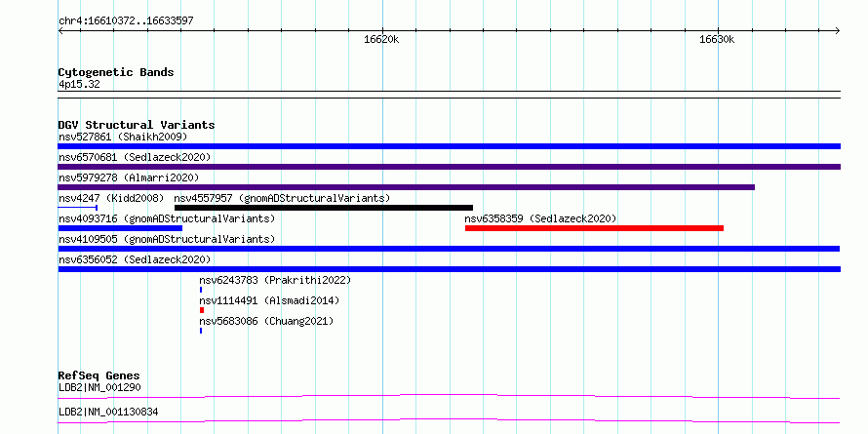The image size is (868, 434).
Task: Open nsv4557957 (gnomADStructuralVariants) label
Action: (x=282, y=198)
